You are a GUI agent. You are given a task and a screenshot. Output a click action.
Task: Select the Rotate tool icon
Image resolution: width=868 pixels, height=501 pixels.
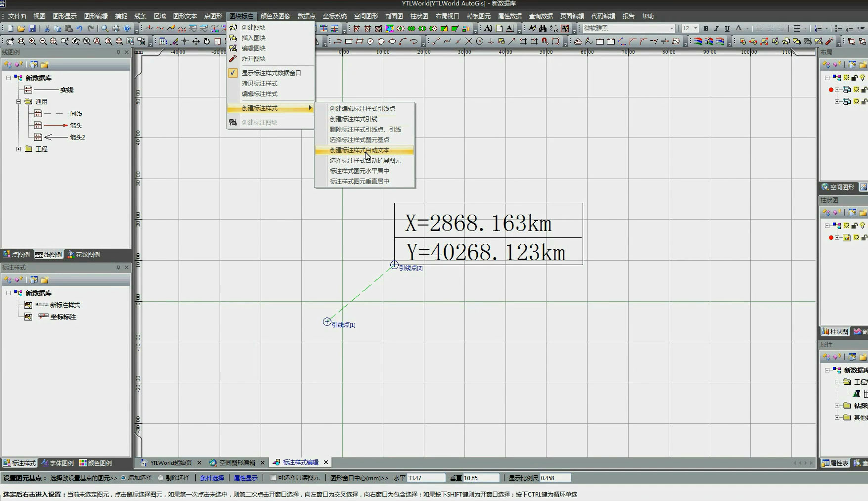207,41
